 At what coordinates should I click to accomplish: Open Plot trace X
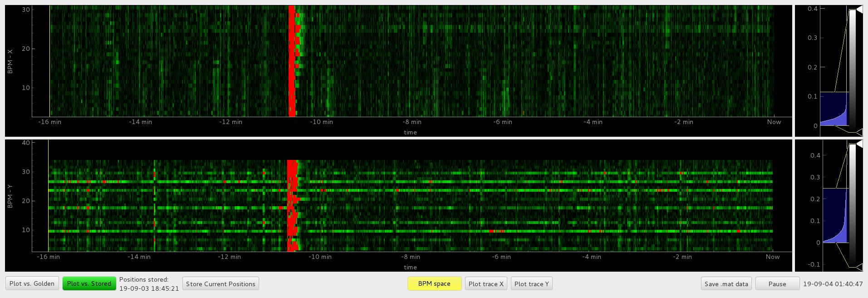486,284
